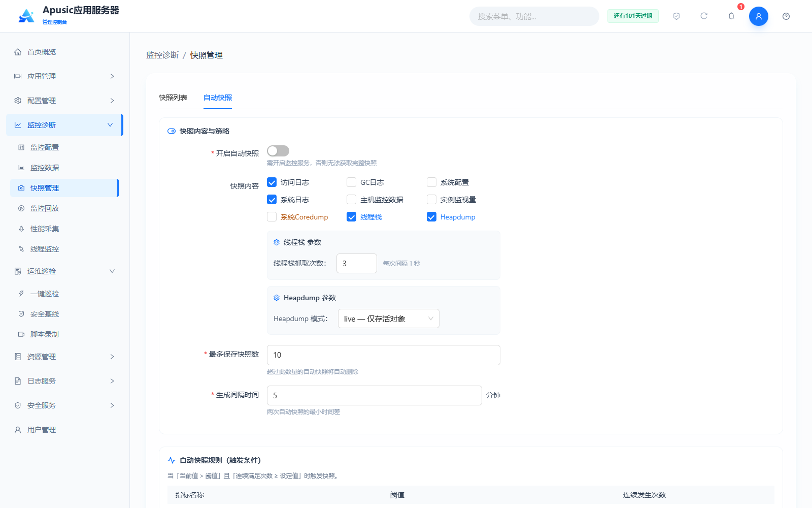Enable the 开启自动快照 switch
The image size is (812, 508).
click(278, 151)
